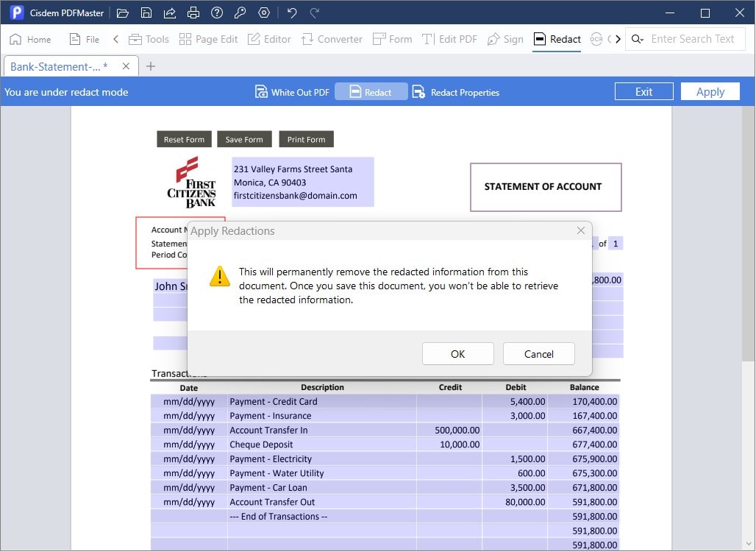
Task: Click the key (license) icon
Action: 240,13
